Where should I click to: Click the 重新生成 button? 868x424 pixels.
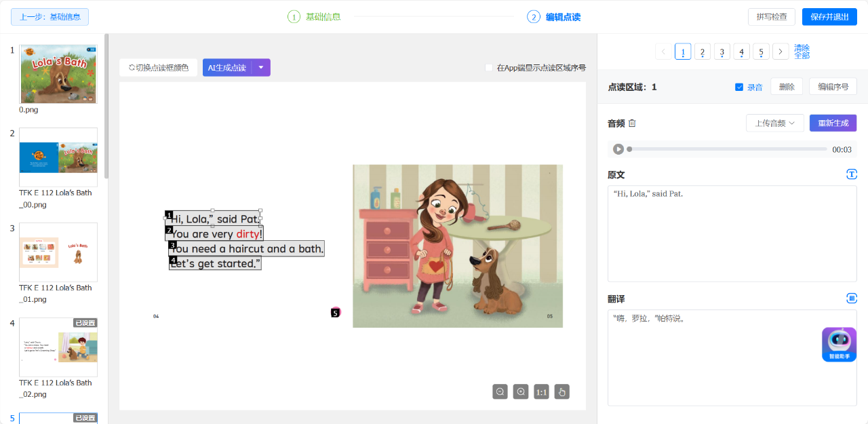[x=833, y=123]
